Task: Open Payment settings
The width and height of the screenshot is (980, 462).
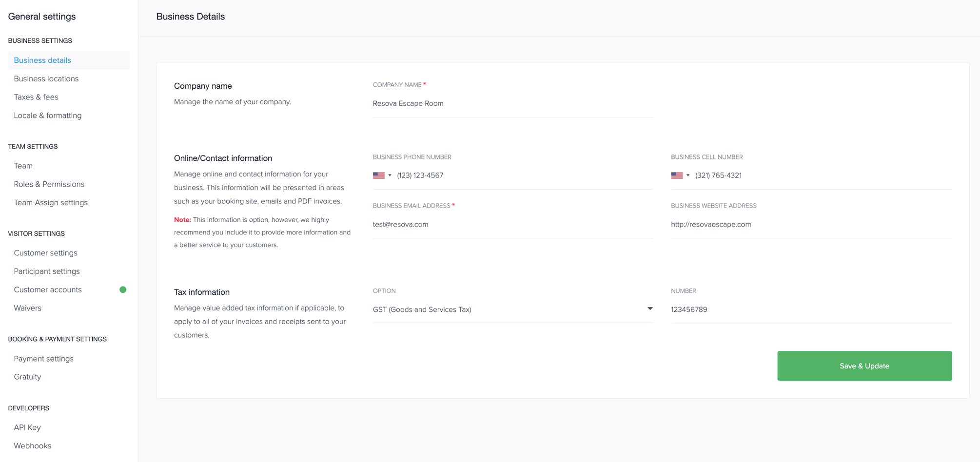Action: pyautogui.click(x=43, y=358)
